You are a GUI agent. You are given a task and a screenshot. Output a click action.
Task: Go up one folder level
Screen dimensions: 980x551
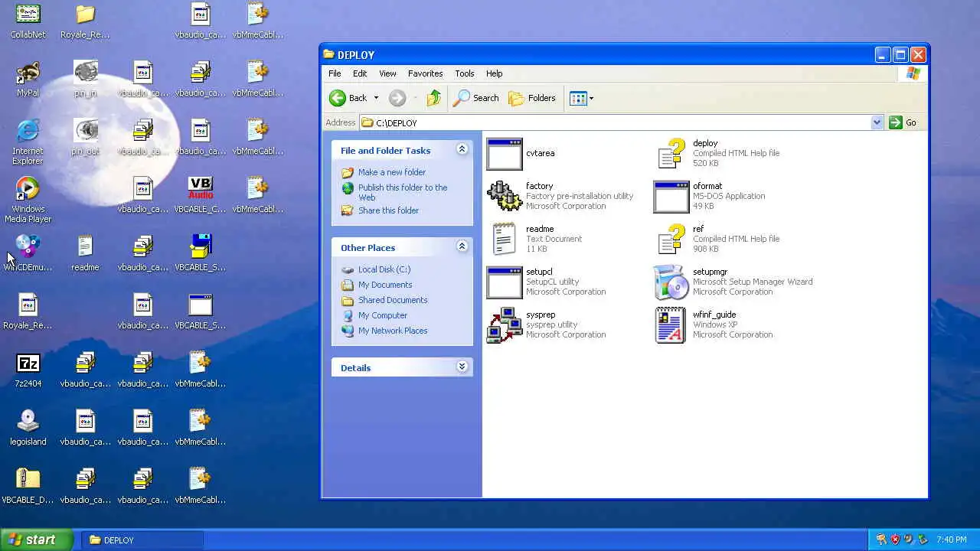[434, 98]
